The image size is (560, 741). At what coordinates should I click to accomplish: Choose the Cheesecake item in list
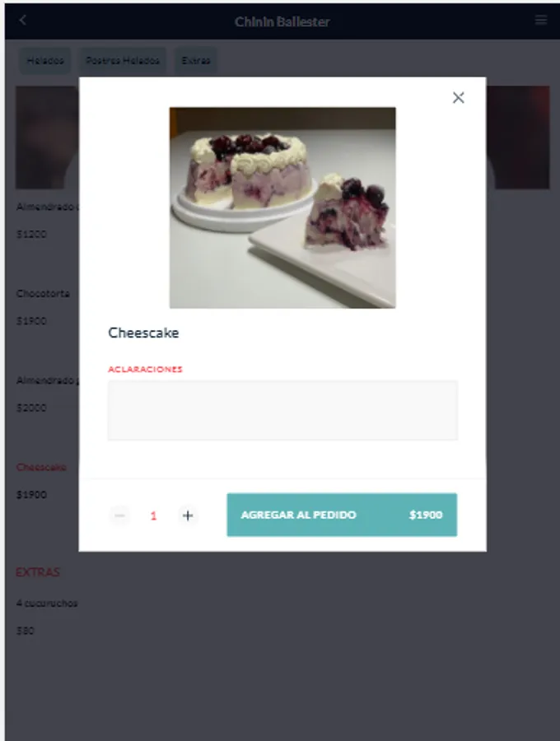tap(41, 468)
